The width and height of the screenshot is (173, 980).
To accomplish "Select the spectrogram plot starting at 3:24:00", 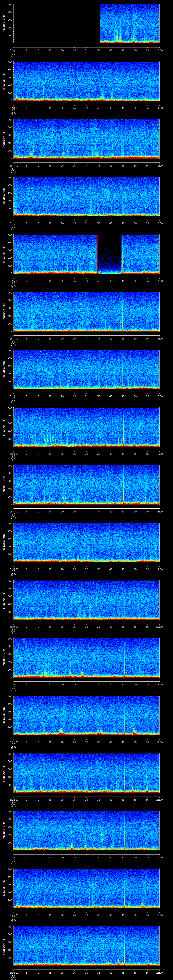I will pyautogui.click(x=87, y=888).
